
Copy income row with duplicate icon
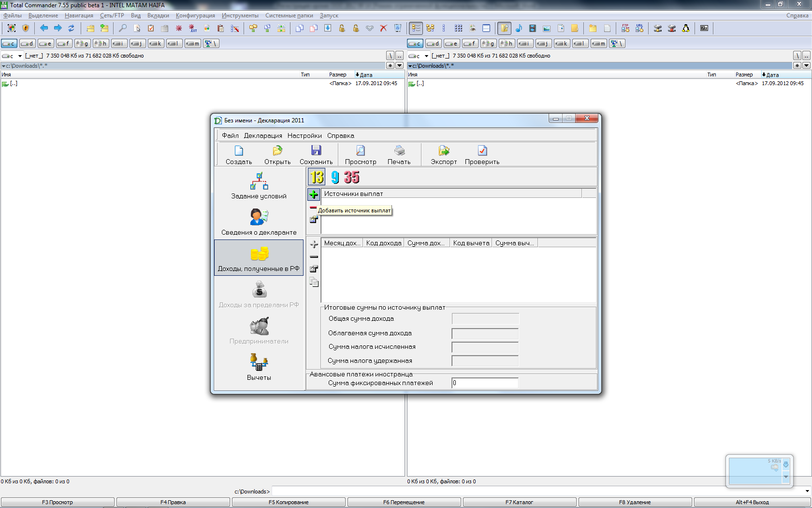[314, 282]
